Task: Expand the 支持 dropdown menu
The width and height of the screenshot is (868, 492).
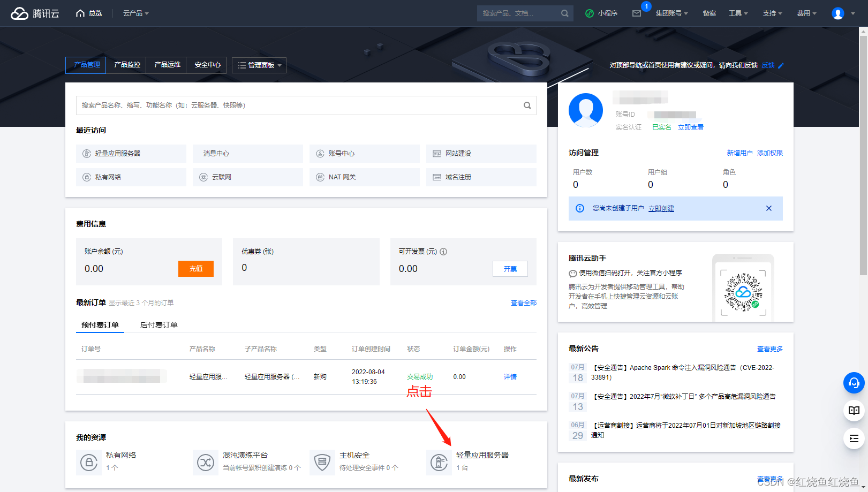Action: [x=772, y=13]
